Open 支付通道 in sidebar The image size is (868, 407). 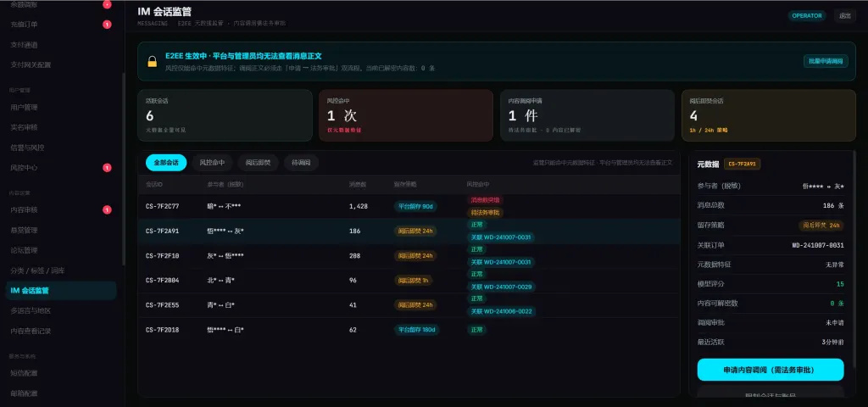click(25, 45)
